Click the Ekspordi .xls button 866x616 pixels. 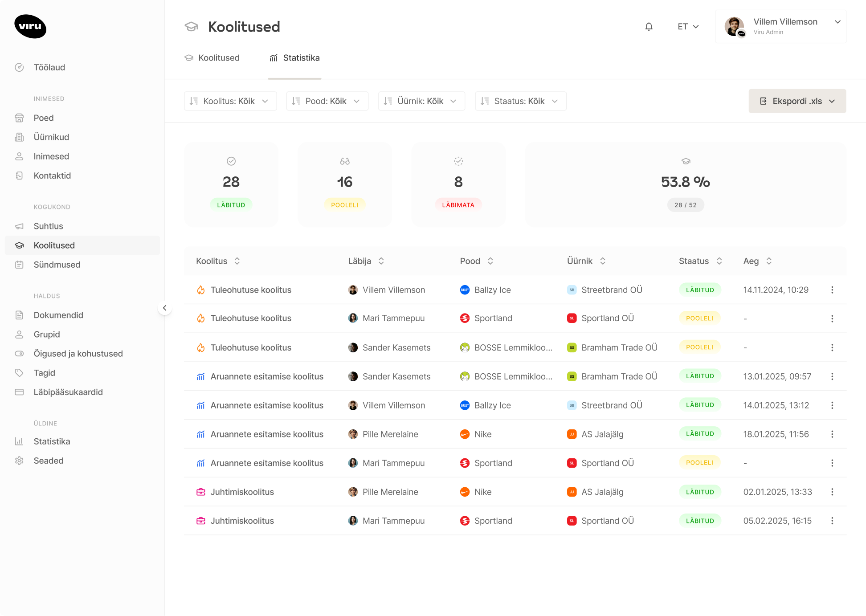797,101
